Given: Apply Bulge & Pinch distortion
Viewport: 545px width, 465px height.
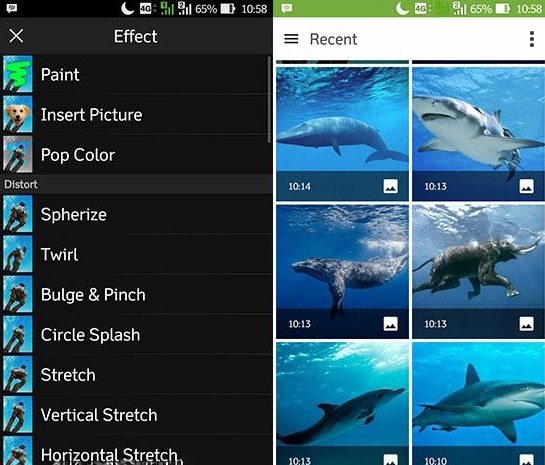Looking at the screenshot, I should point(136,294).
